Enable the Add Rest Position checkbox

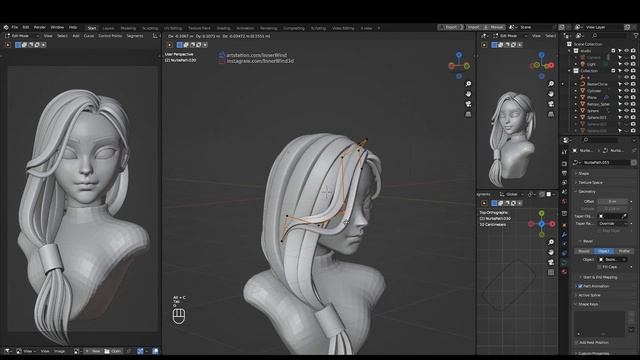[x=576, y=342]
